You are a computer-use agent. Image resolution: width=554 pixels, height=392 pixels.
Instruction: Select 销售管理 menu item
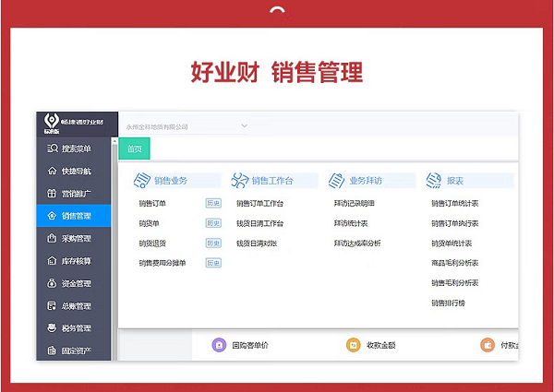click(74, 216)
